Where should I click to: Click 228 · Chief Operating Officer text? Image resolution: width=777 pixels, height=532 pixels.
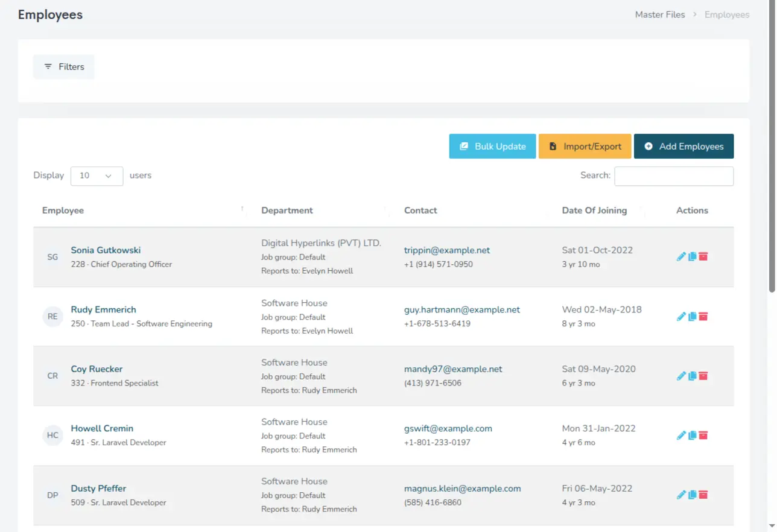tap(121, 264)
